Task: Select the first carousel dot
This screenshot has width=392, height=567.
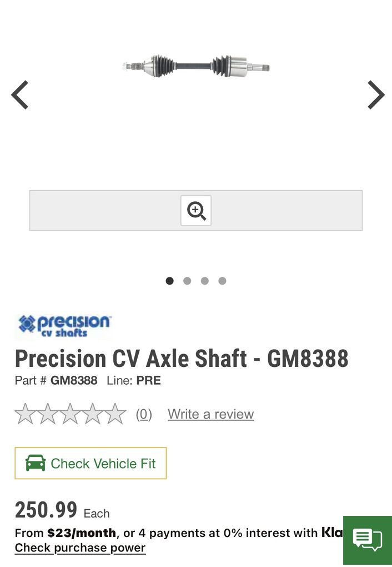Action: (170, 281)
